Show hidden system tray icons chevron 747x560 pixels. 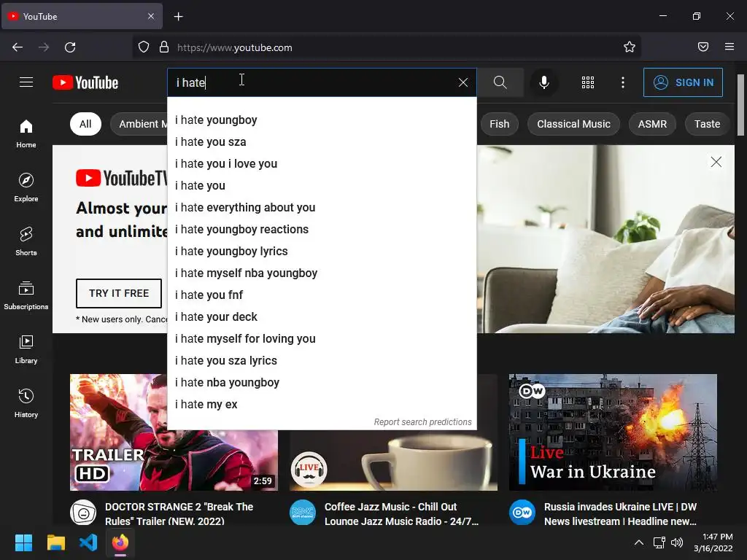(639, 542)
